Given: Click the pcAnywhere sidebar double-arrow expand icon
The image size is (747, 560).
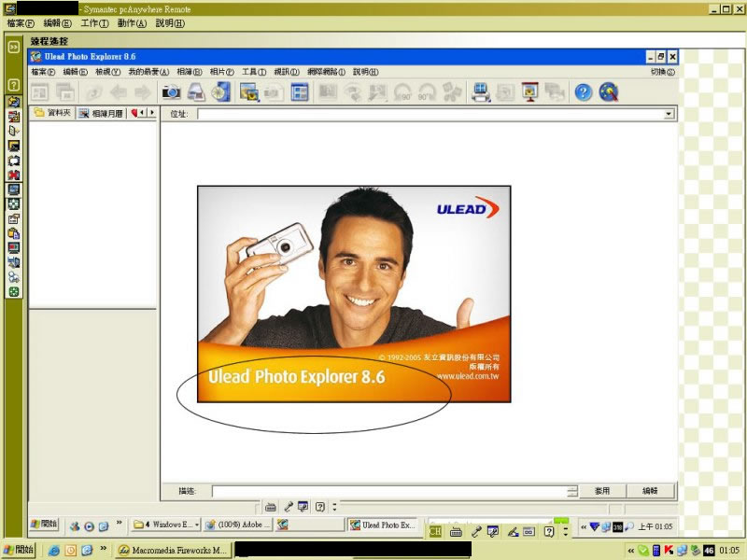Looking at the screenshot, I should [x=14, y=47].
